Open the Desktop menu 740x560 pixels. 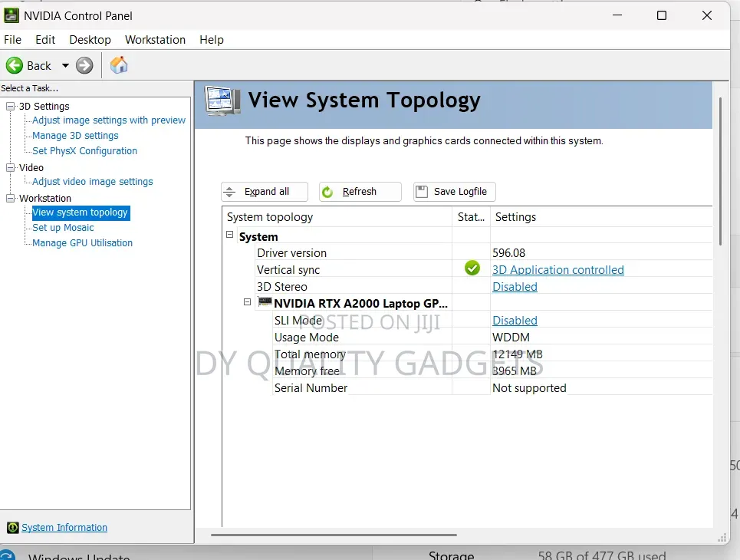(x=90, y=40)
